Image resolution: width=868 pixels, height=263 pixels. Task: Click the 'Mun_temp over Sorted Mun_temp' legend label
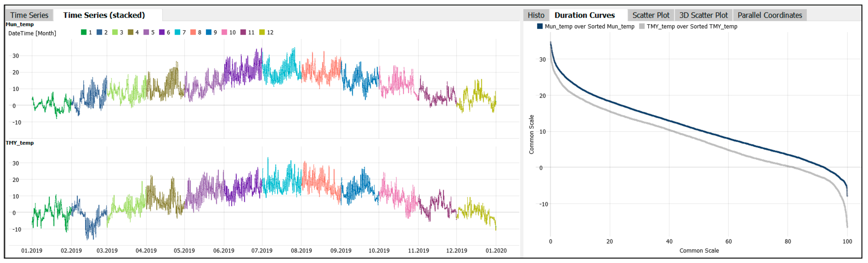click(589, 26)
